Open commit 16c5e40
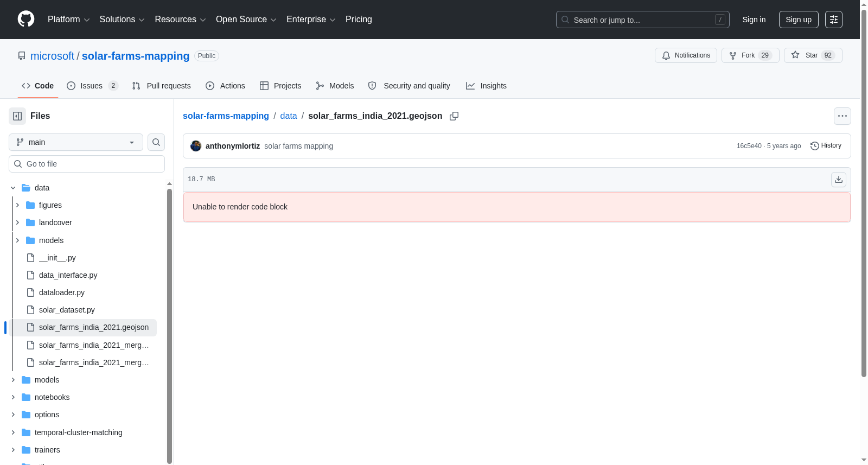The height and width of the screenshot is (465, 868). [x=749, y=146]
